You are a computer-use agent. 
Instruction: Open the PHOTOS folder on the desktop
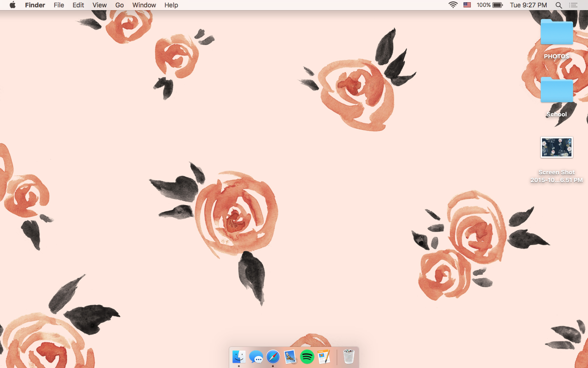point(556,32)
